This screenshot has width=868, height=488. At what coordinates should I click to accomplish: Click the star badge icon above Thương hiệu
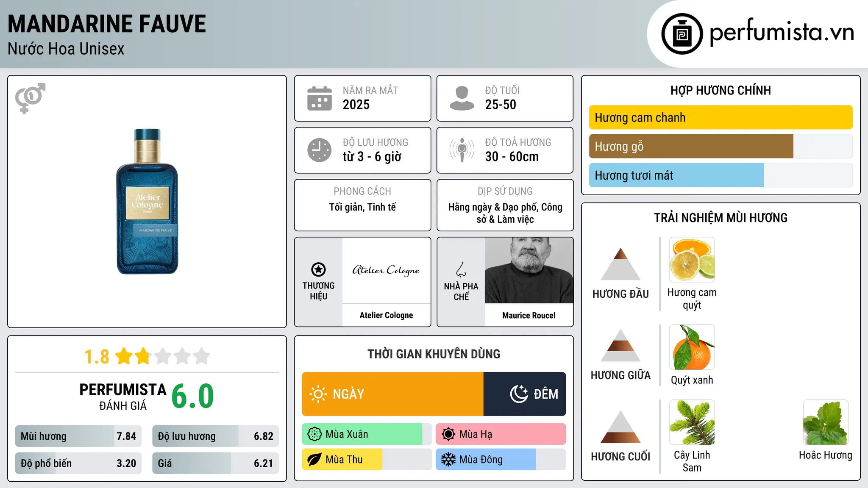coord(318,269)
